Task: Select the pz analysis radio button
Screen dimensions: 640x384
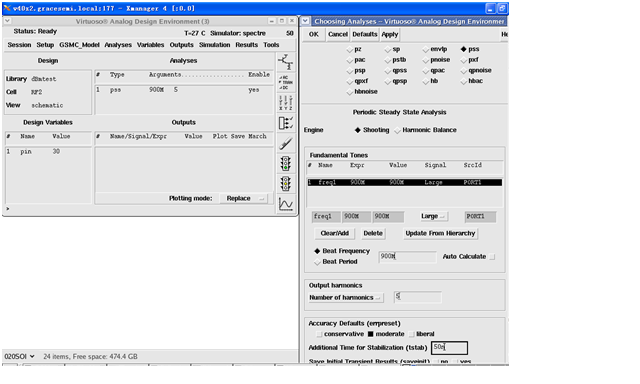Action: click(x=350, y=49)
